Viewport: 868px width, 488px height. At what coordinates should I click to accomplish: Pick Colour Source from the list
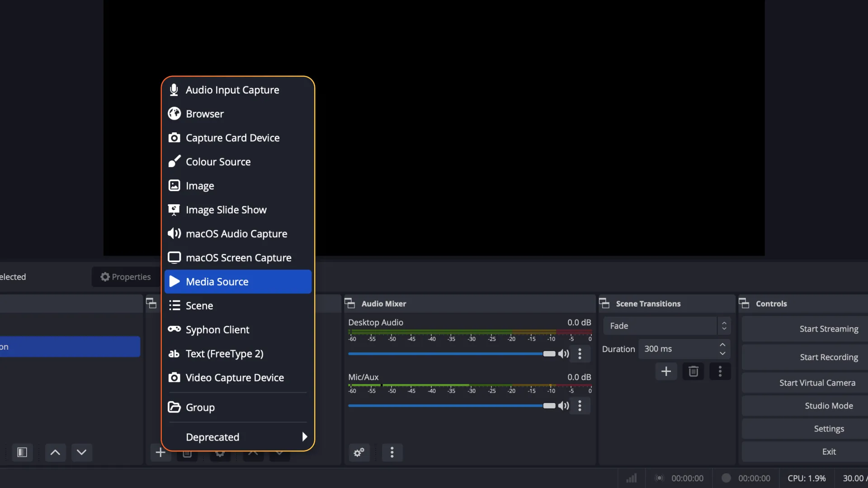[x=238, y=162]
